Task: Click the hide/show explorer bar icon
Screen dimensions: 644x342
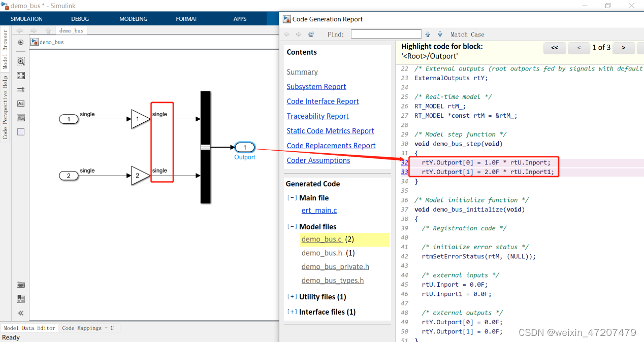Action: pyautogui.click(x=21, y=42)
